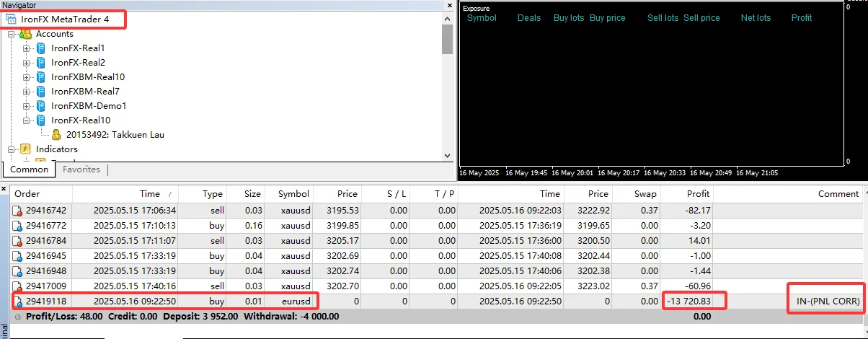Click the Navigator scroll down arrow

pos(447,154)
